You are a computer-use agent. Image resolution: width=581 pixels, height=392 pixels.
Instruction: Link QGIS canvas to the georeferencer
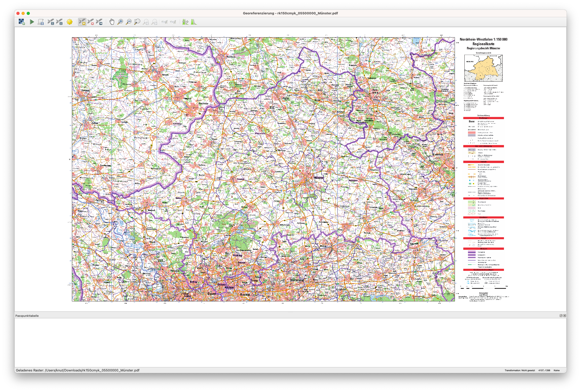[173, 22]
